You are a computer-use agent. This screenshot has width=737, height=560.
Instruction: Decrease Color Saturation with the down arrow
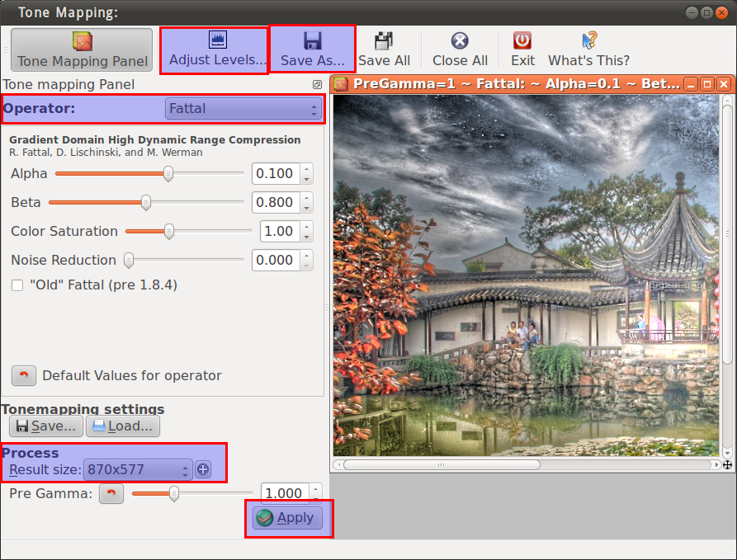(x=306, y=237)
